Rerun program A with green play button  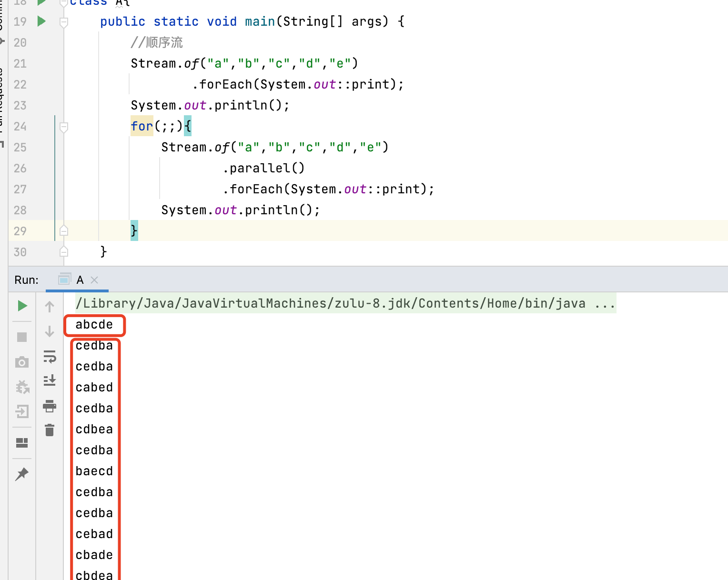pos(22,306)
